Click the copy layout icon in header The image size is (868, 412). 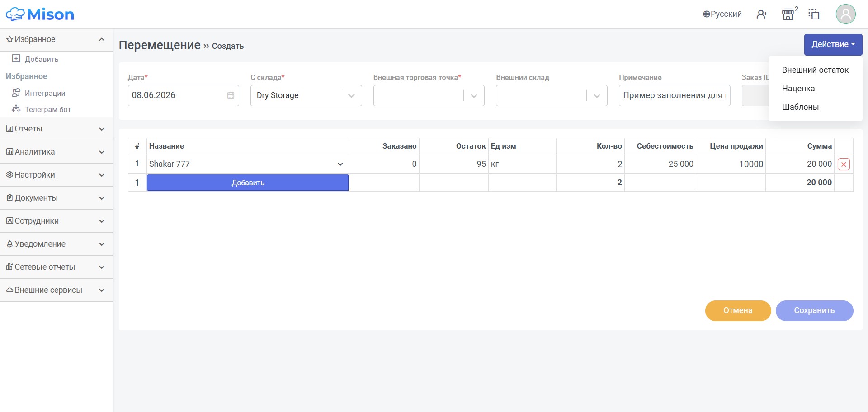point(814,14)
